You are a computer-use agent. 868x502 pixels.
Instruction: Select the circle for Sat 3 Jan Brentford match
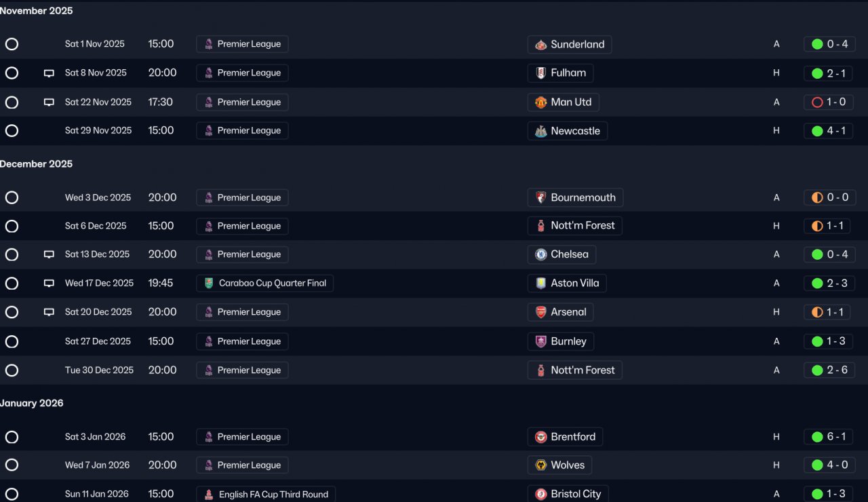[x=12, y=437]
